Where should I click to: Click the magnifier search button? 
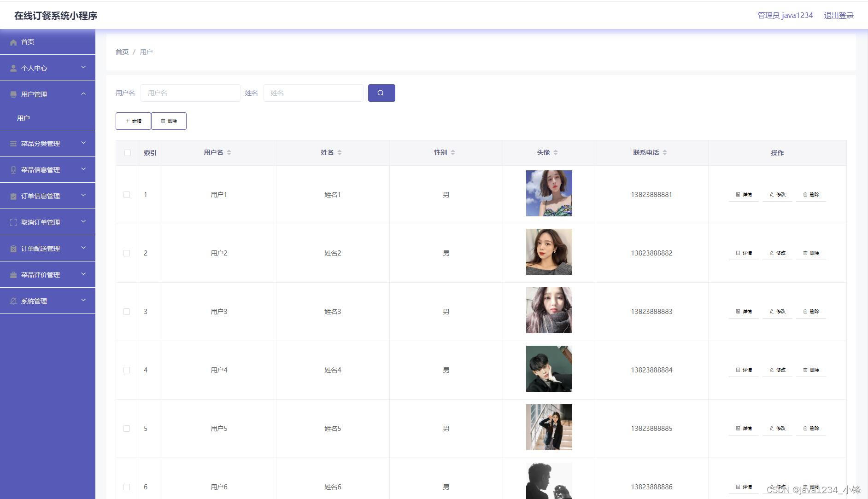pyautogui.click(x=381, y=93)
